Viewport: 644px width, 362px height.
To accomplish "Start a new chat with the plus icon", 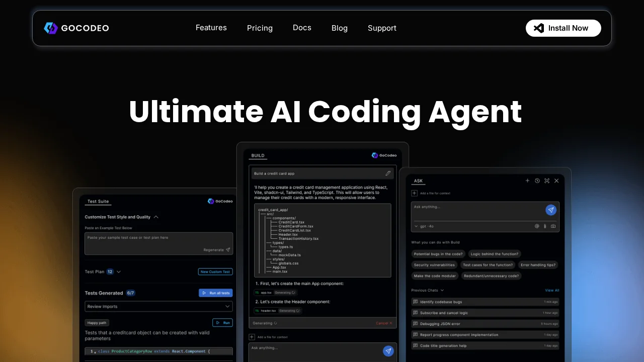I will tap(527, 180).
